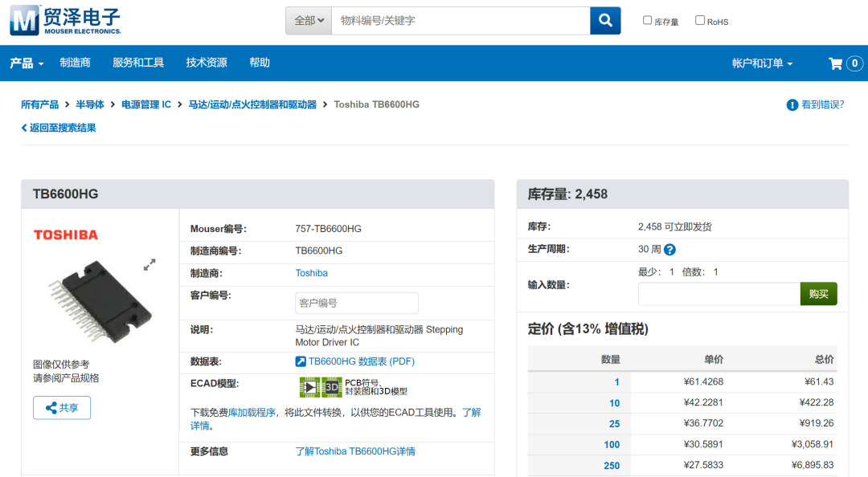Click the 客户编号 input field
The image size is (868, 477).
click(x=357, y=303)
